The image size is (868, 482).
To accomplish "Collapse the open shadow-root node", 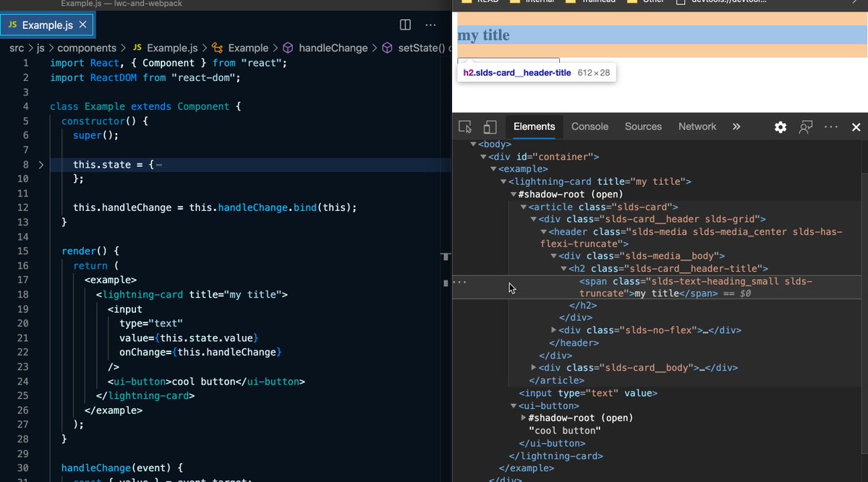I will [513, 194].
